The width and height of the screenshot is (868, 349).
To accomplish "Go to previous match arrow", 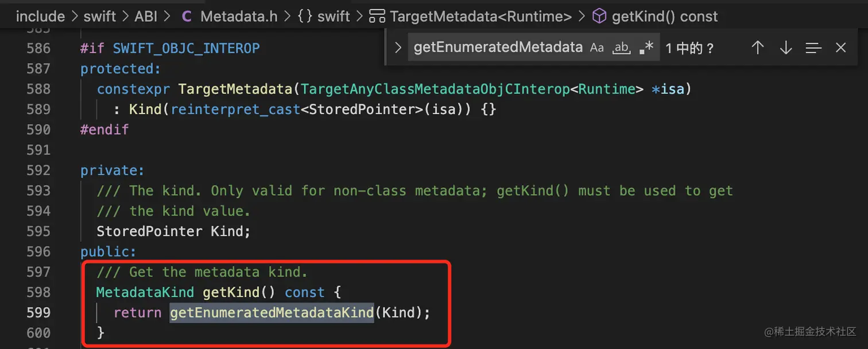I will coord(758,48).
